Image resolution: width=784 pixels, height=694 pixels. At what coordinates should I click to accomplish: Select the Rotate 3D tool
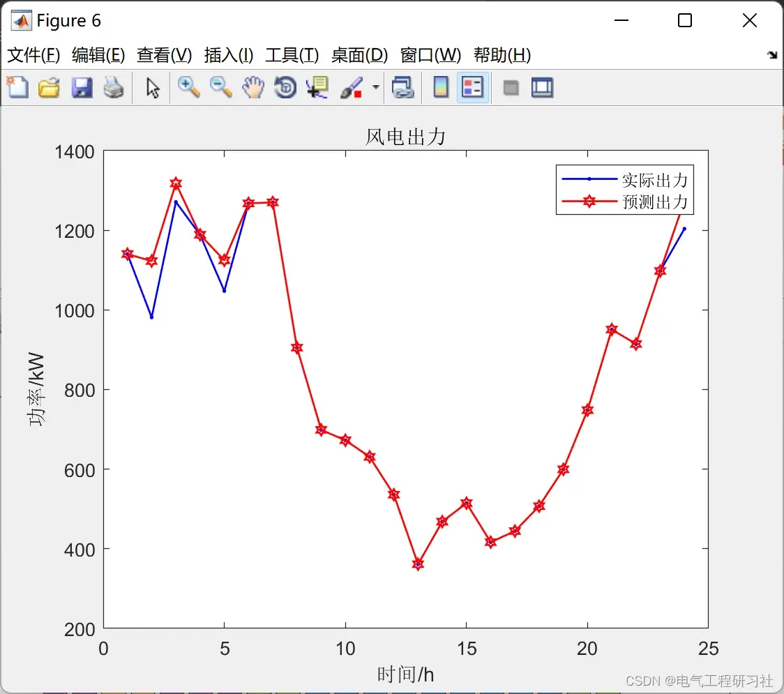pos(285,87)
